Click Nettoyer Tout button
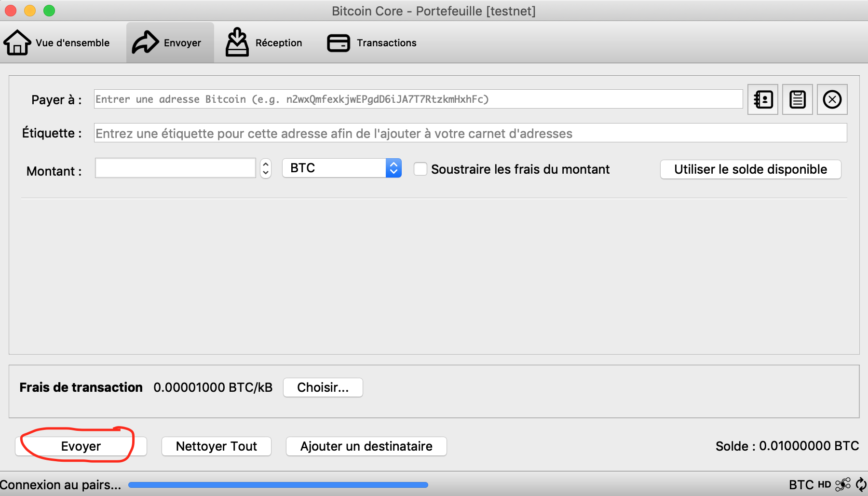Screen dimensions: 868x496 pos(217,446)
